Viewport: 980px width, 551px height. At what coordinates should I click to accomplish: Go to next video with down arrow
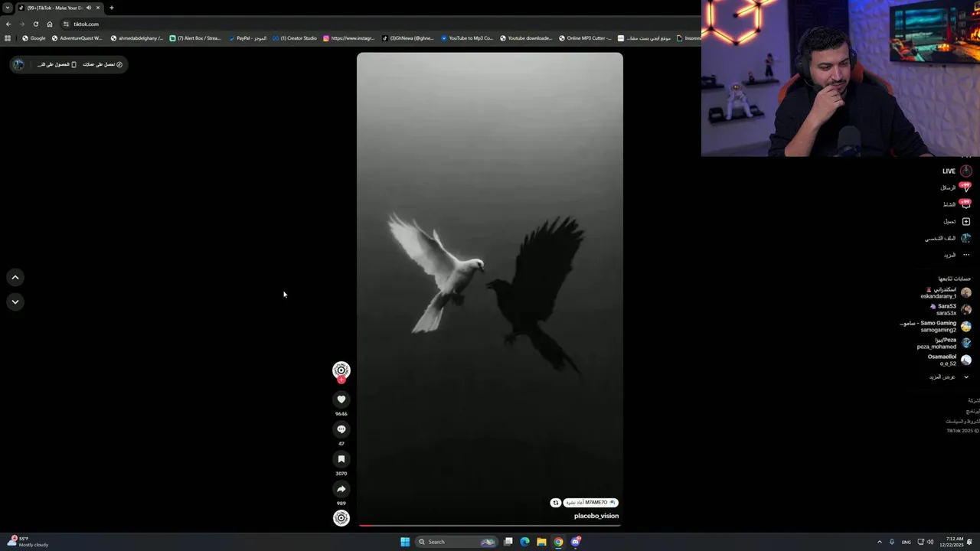pyautogui.click(x=15, y=302)
